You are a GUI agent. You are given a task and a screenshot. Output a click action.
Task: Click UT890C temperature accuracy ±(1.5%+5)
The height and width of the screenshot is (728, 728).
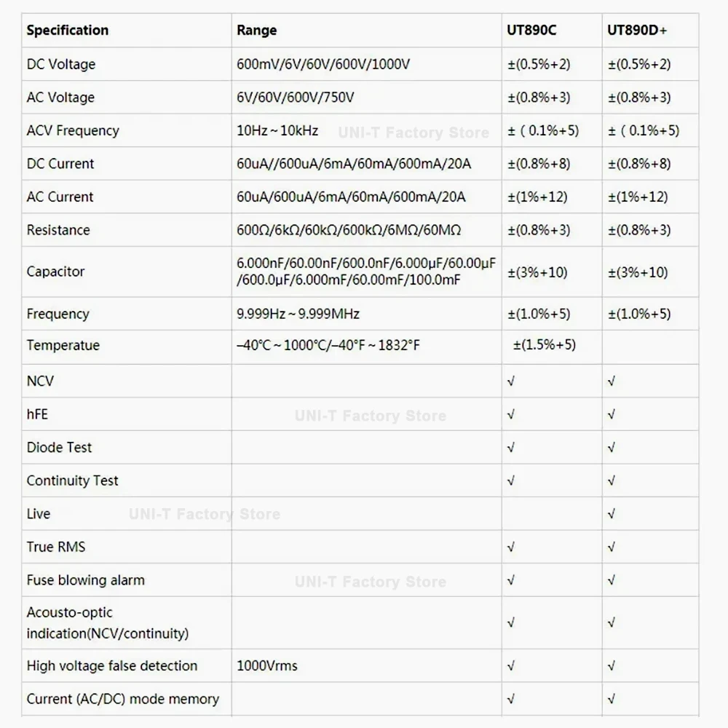click(x=544, y=344)
